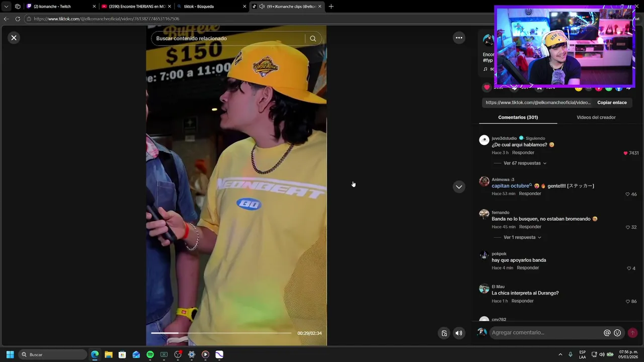
Task: Click the 'Copiar enlace' button
Action: click(612, 103)
